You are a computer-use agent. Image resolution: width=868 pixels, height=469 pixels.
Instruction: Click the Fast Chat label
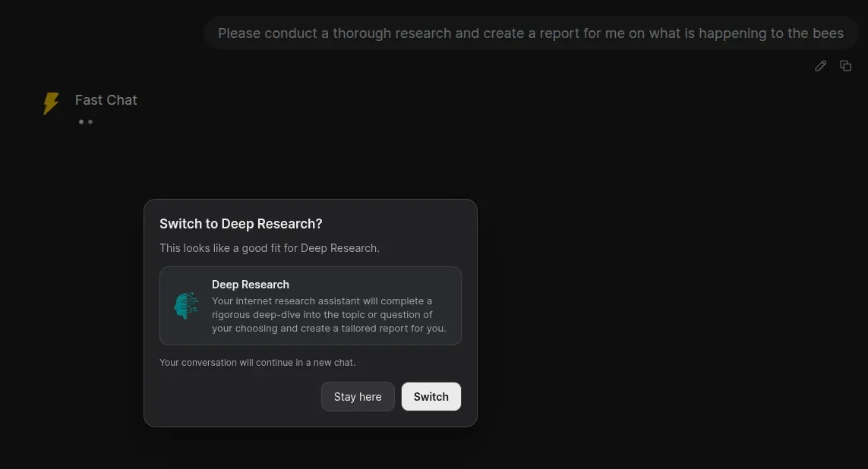(106, 100)
